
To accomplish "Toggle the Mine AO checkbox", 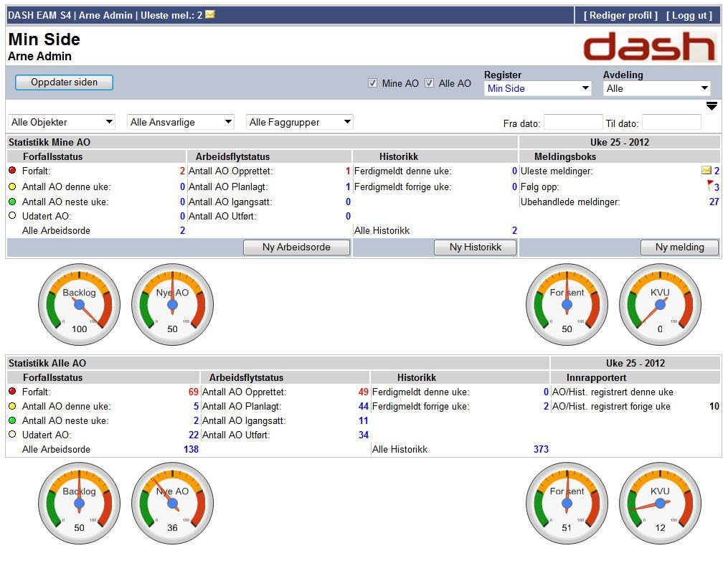I will pos(372,83).
